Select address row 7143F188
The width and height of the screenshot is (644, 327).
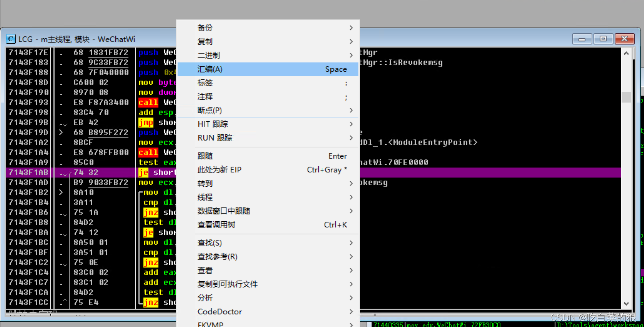(x=29, y=73)
